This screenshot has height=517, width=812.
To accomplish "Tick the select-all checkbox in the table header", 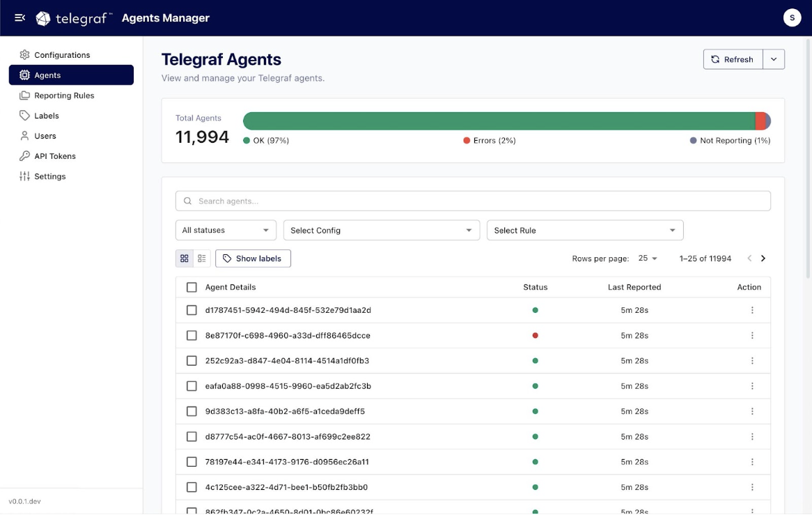I will 192,287.
